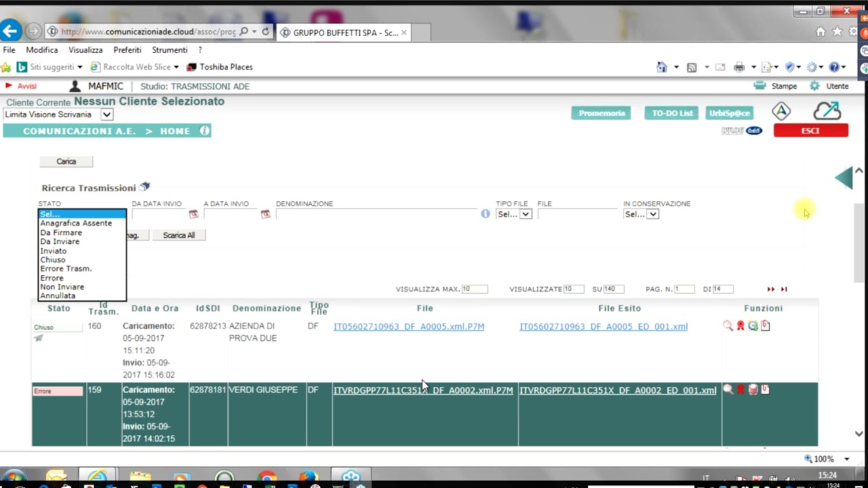Click document clip icon in row 160
Viewport: 868px width, 488px height.
765,326
